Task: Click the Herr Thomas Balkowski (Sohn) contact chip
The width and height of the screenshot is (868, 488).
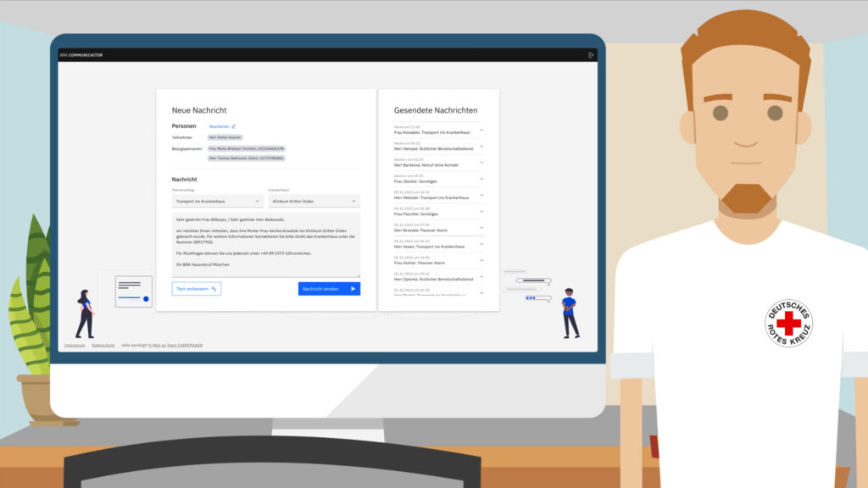Action: (x=247, y=158)
